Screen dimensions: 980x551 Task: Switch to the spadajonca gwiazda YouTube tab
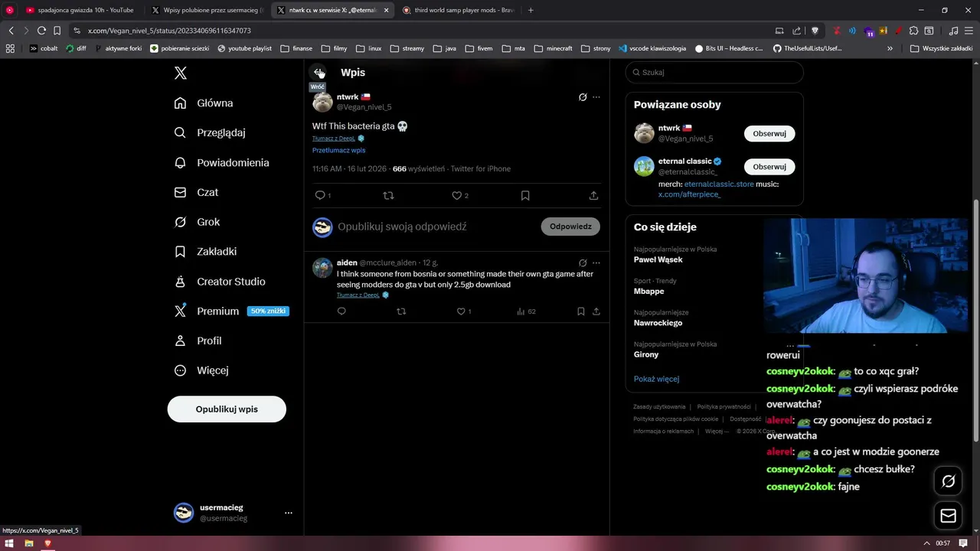coord(80,10)
